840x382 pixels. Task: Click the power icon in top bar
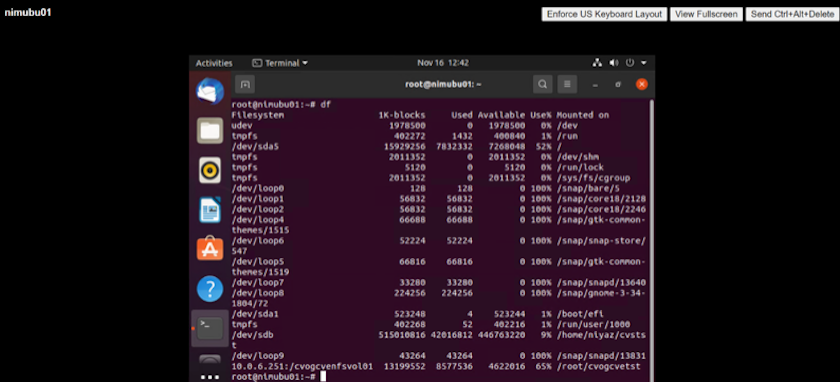(630, 63)
